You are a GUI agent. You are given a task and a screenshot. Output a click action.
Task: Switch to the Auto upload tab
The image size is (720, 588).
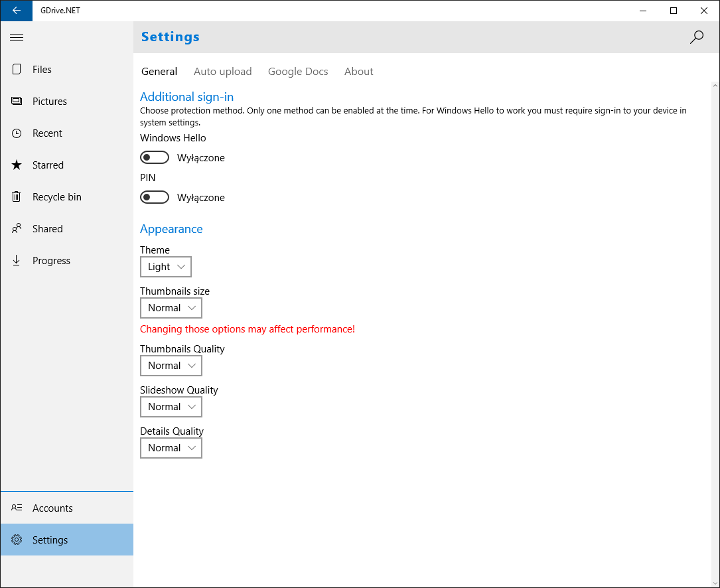tap(222, 71)
